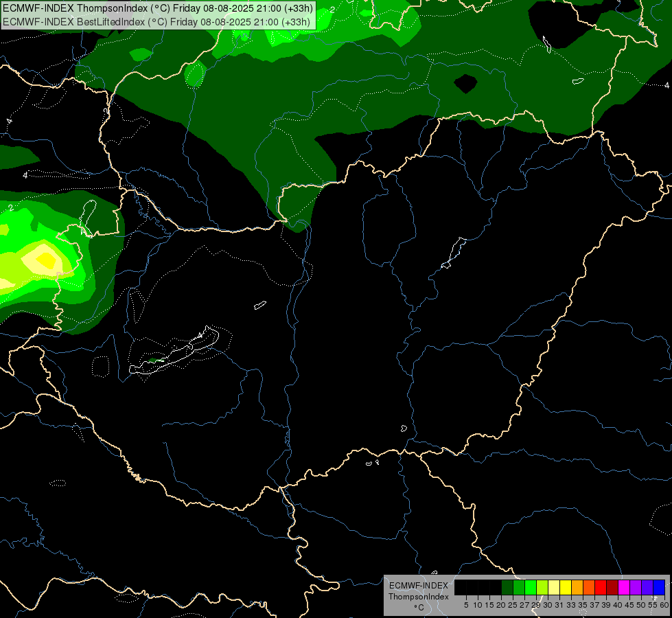Click the legend tick value 60
The height and width of the screenshot is (618, 672).
pyautogui.click(x=664, y=605)
